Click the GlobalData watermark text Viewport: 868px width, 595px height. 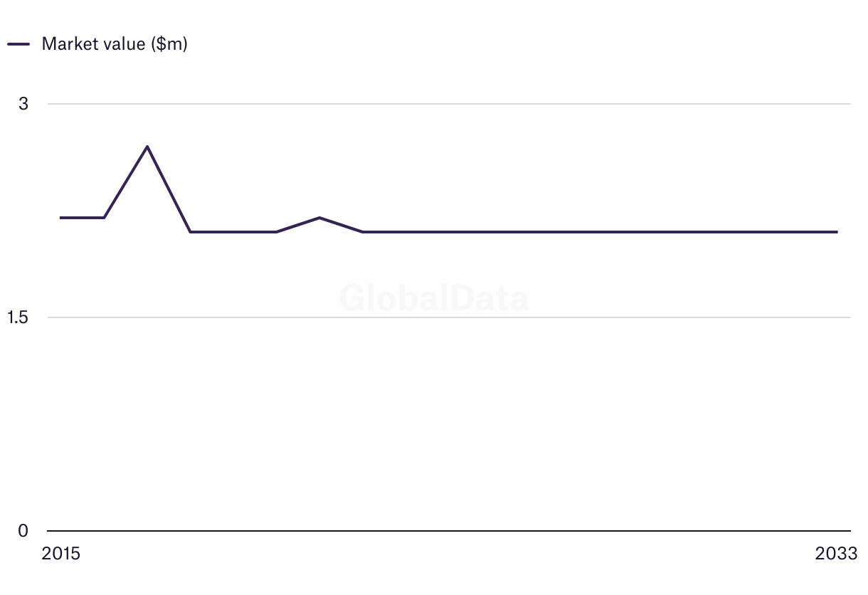(434, 298)
